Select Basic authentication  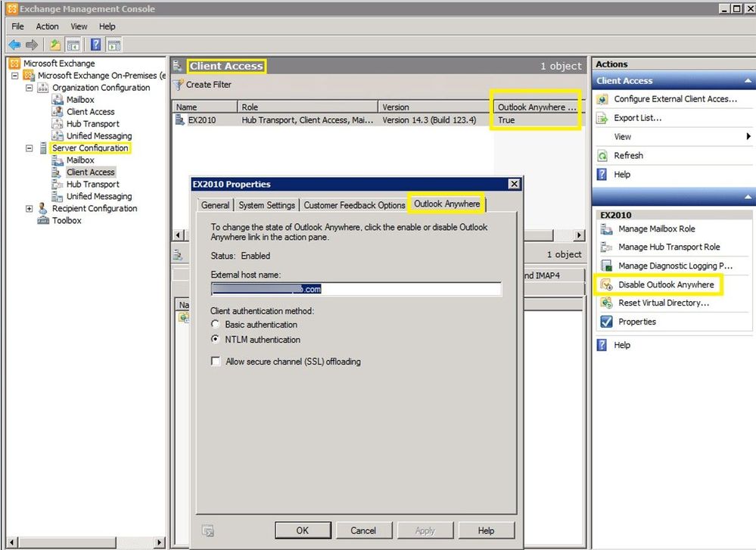tap(215, 325)
